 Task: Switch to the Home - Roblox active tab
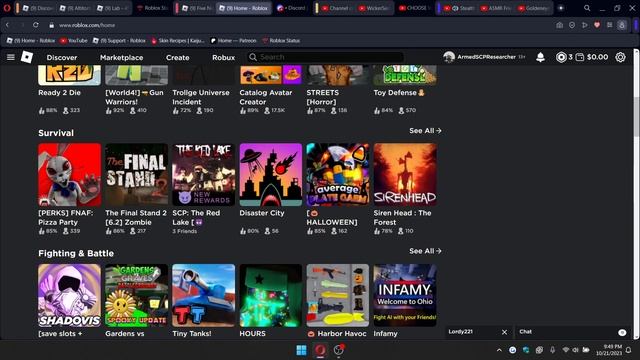click(244, 8)
